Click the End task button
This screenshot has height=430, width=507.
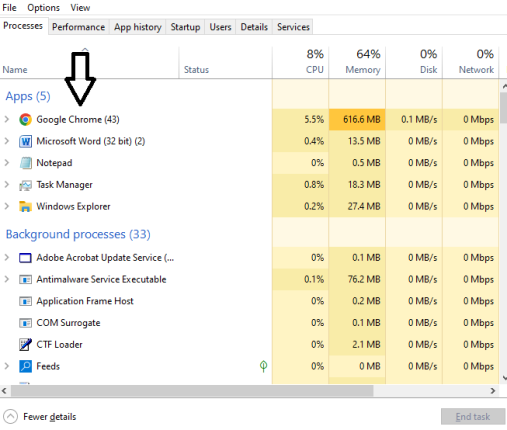tap(473, 416)
